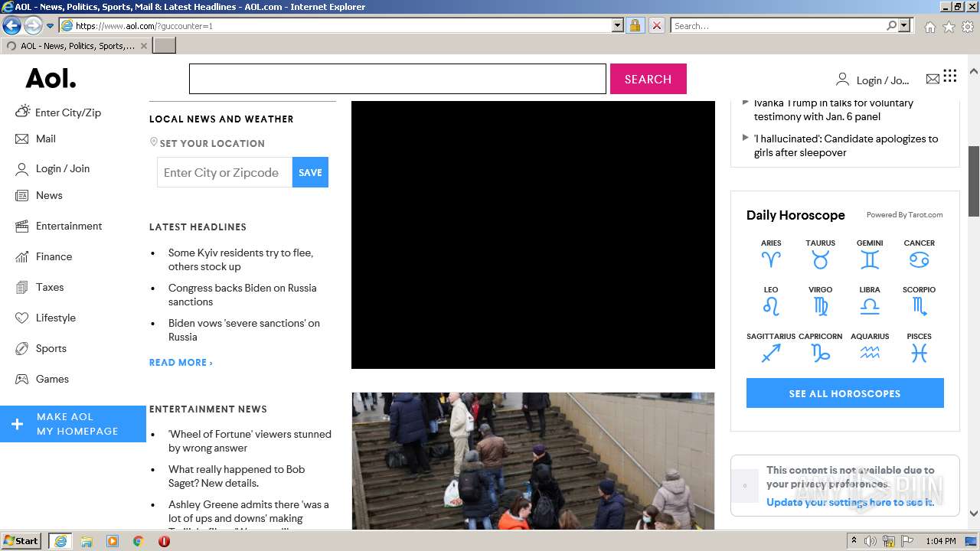
Task: Stop page loading with the X button
Action: (656, 25)
